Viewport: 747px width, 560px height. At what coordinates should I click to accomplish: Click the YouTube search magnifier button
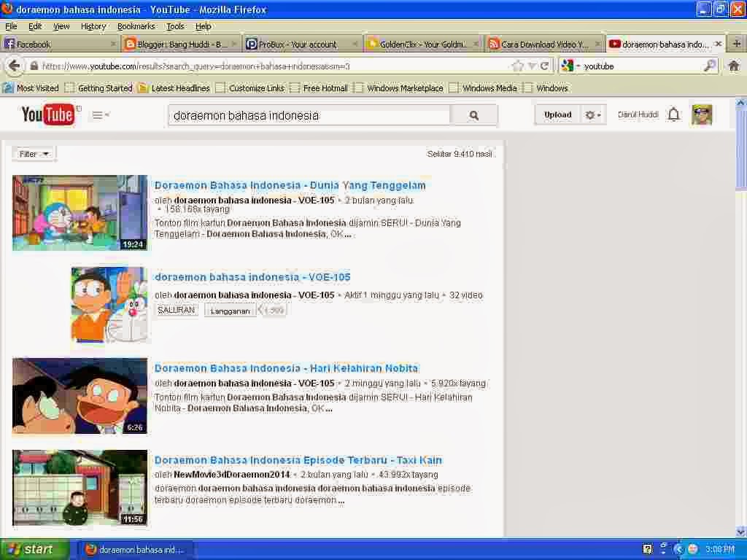(x=474, y=115)
